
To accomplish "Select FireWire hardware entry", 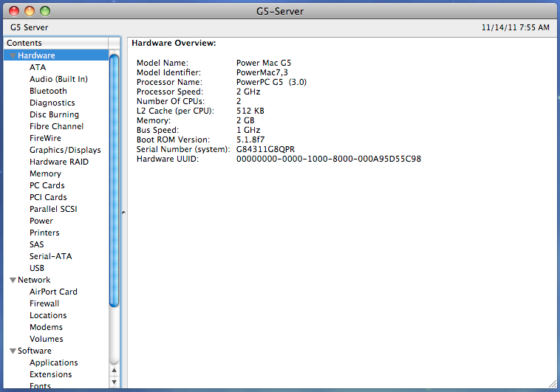I will click(45, 138).
